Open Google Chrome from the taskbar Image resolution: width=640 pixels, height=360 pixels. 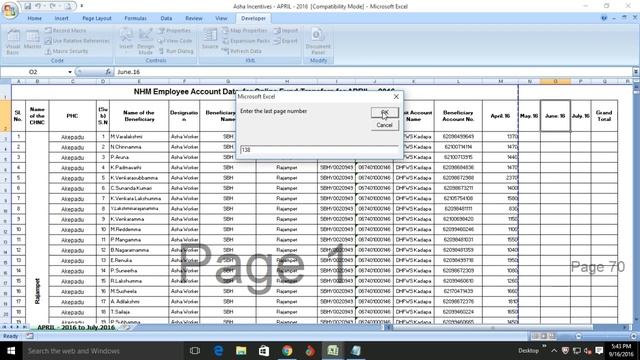287,351
